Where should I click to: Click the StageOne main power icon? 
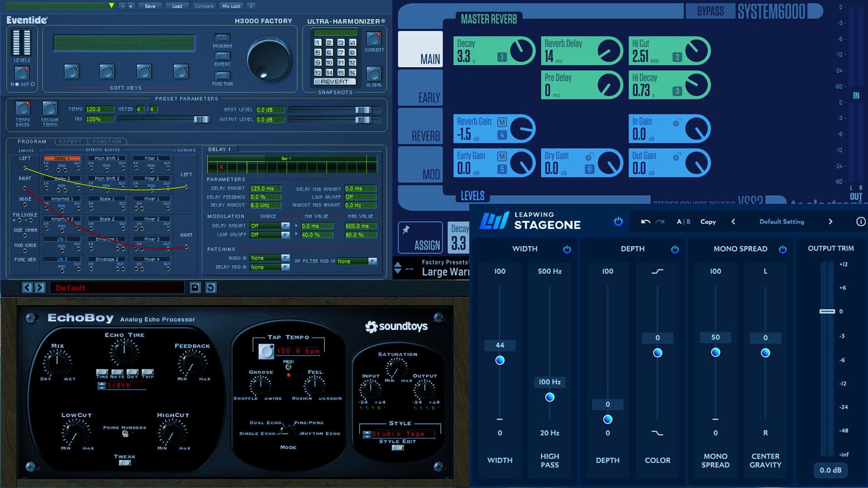click(x=618, y=221)
